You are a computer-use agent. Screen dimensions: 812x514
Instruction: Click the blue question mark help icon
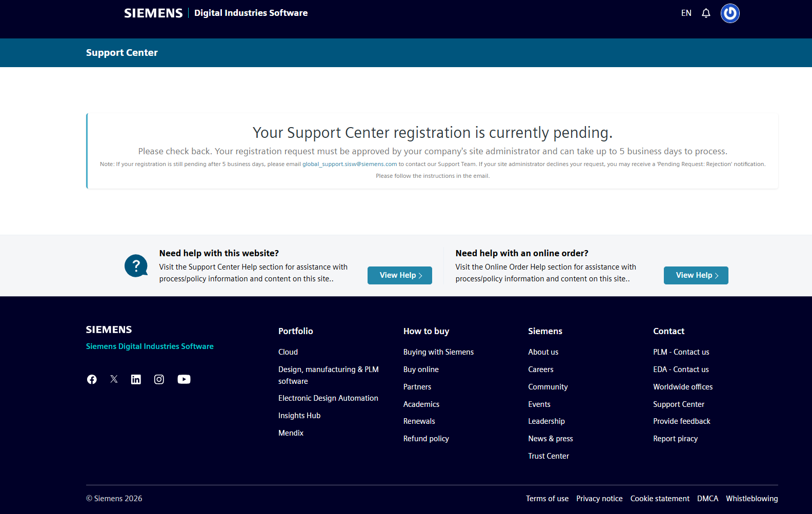[136, 265]
